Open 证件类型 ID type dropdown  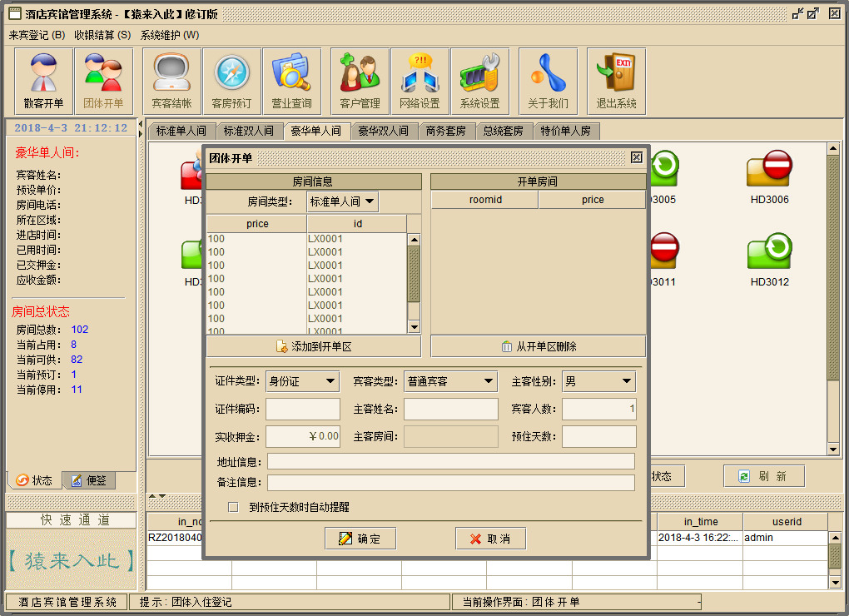pos(303,381)
